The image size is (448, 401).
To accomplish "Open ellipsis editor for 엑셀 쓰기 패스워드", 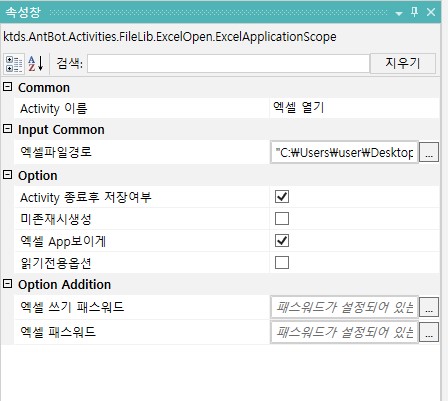I will (429, 307).
